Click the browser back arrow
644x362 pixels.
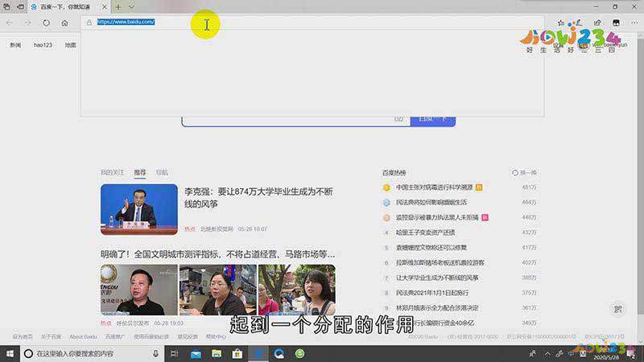(x=10, y=23)
